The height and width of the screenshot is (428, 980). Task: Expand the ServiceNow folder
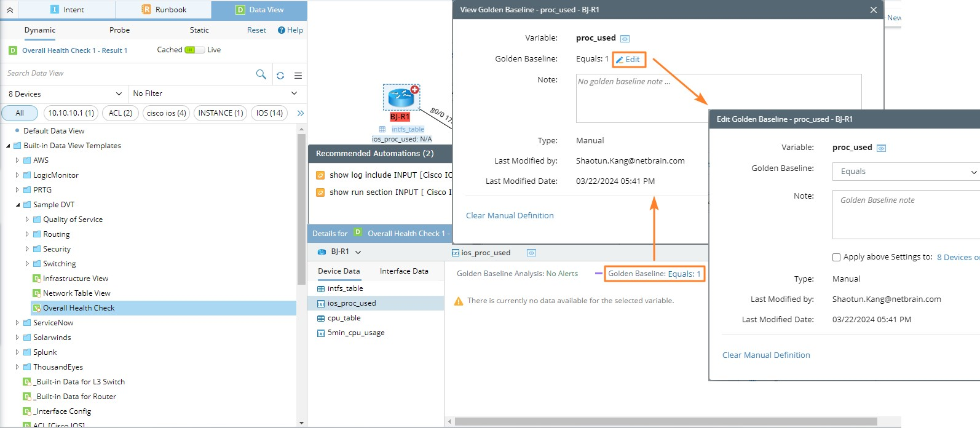pyautogui.click(x=17, y=323)
